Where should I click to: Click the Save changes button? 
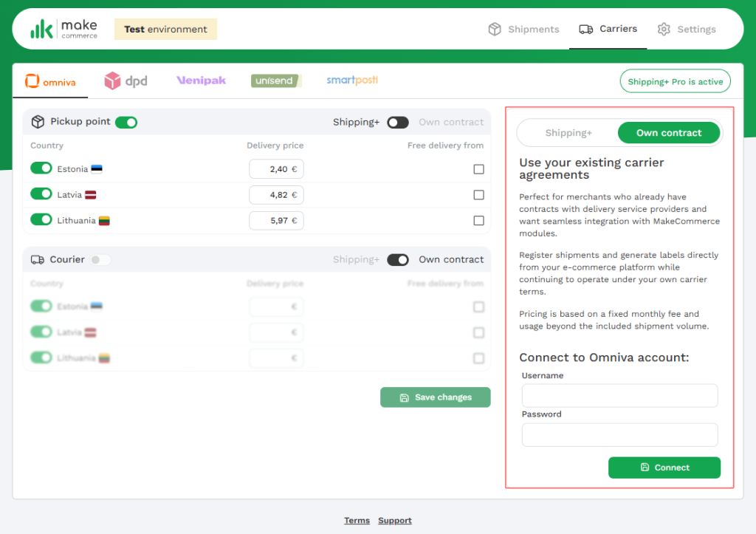436,397
